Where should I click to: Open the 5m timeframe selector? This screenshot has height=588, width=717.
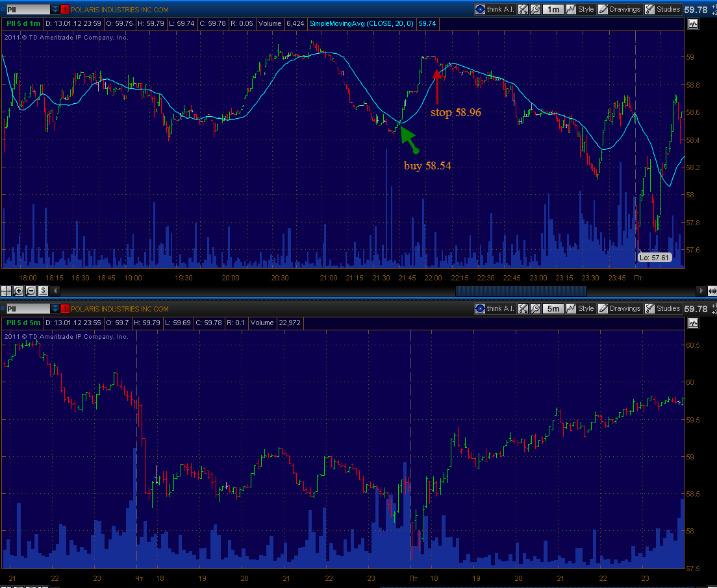553,308
